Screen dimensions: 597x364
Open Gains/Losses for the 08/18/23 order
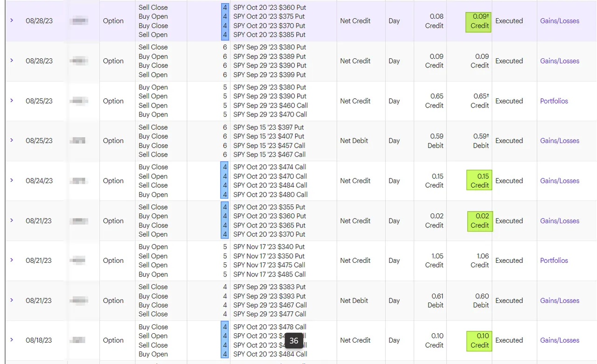point(560,340)
